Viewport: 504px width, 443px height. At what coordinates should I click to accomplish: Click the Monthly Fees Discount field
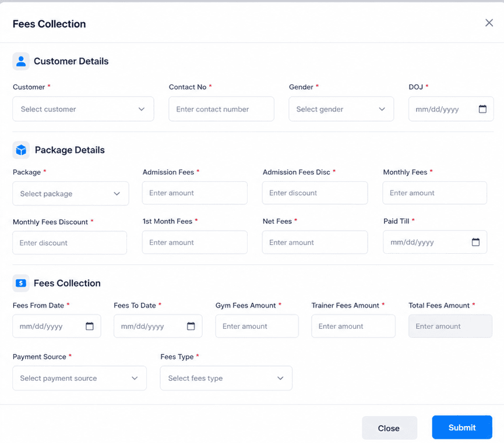click(70, 243)
